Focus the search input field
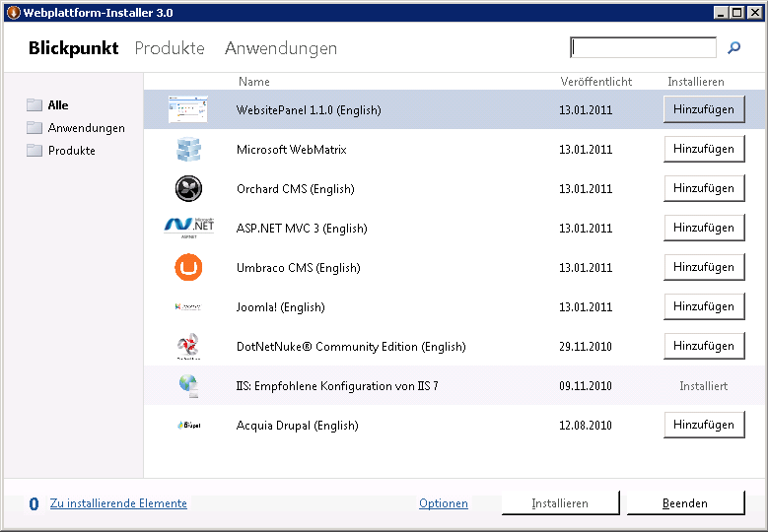The width and height of the screenshot is (768, 532). (x=643, y=47)
